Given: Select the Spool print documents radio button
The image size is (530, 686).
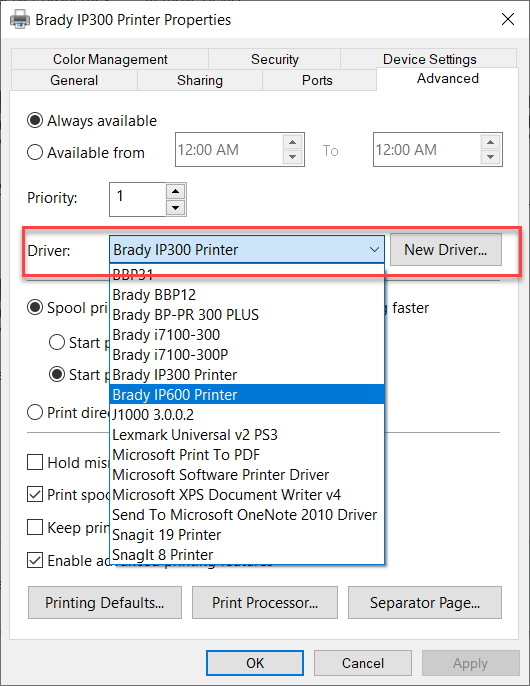Looking at the screenshot, I should [x=35, y=308].
